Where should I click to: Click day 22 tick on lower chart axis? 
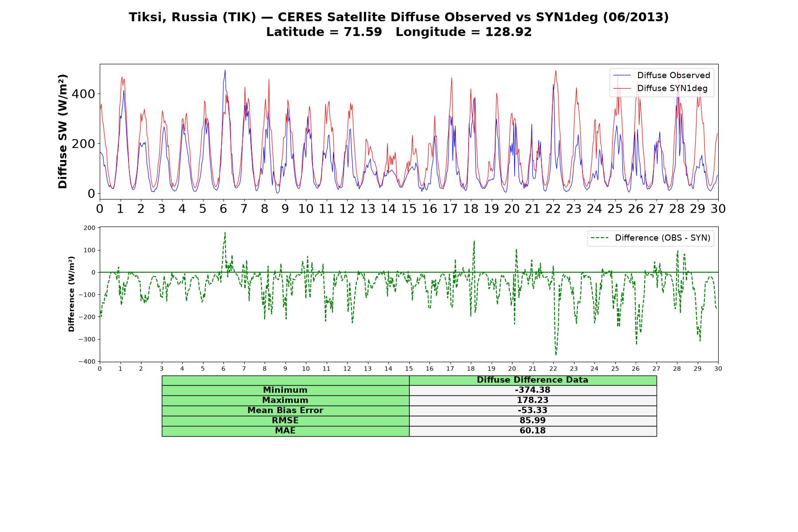click(x=553, y=368)
